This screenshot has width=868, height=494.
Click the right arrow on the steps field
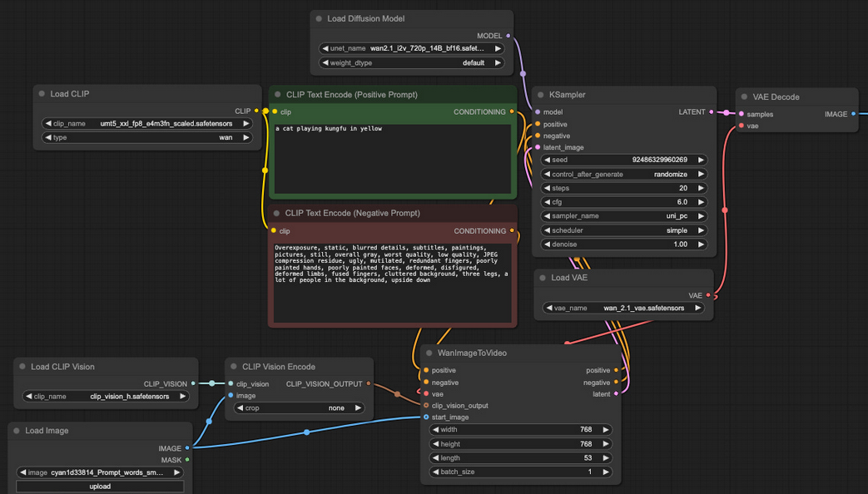coord(701,188)
